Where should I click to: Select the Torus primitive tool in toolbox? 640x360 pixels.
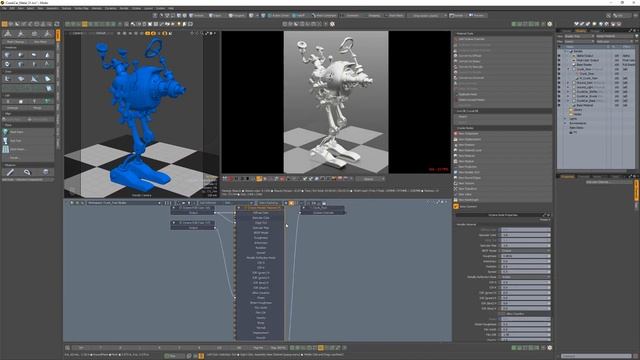(7, 64)
